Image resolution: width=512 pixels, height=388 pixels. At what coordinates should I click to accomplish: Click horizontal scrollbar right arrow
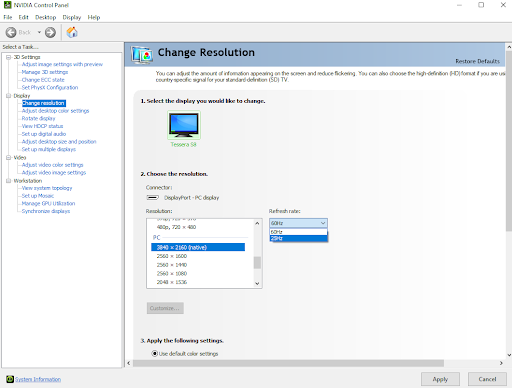click(501, 363)
